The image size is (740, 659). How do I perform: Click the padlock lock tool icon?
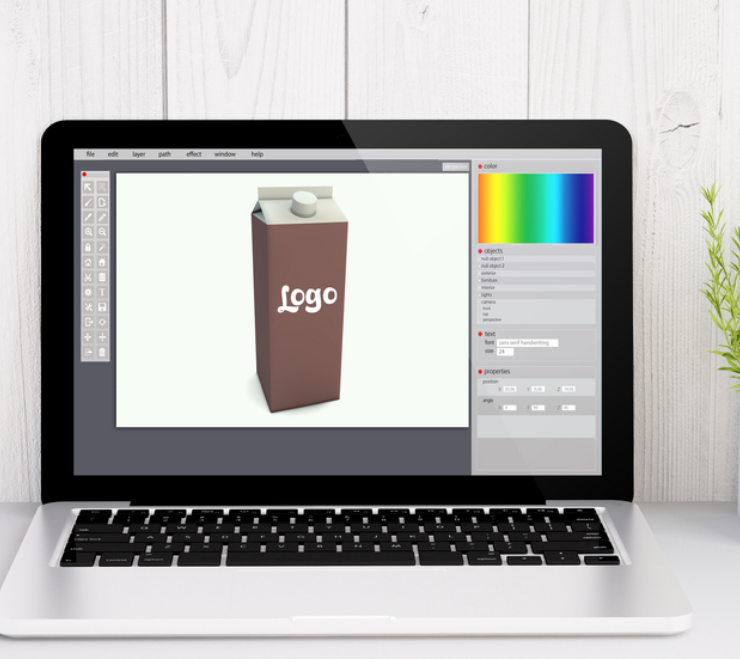point(88,247)
